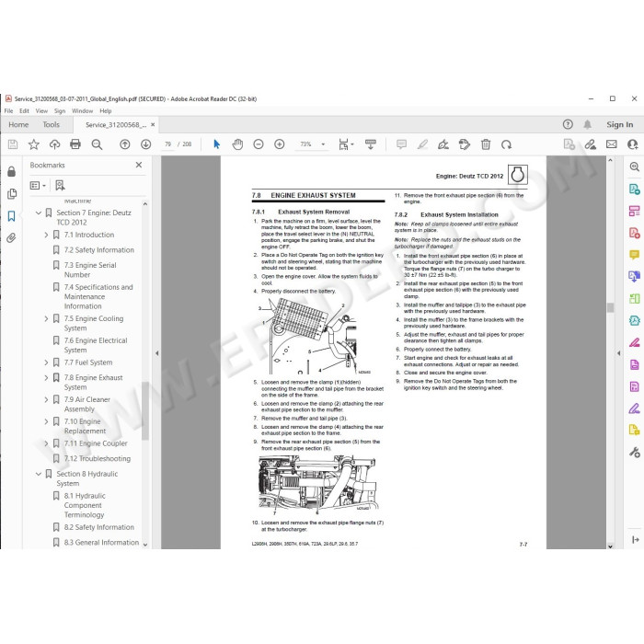Screen dimensions: 644x644
Task: Delete page using trash icon
Action: [486, 144]
